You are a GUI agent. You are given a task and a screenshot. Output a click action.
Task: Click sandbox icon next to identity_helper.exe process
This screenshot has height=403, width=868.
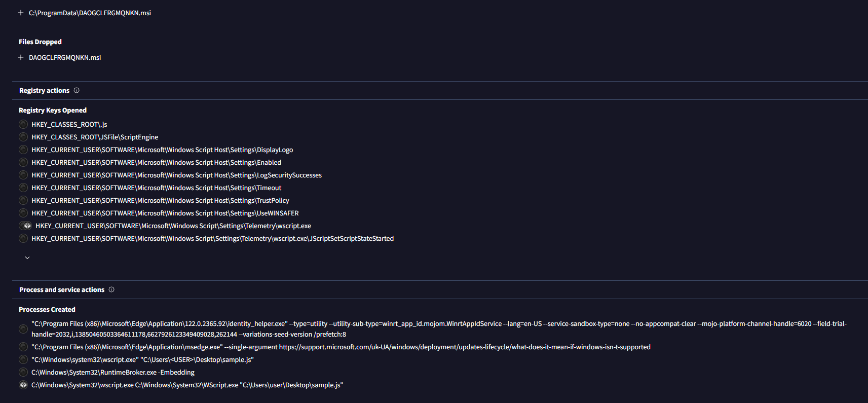coord(23,329)
